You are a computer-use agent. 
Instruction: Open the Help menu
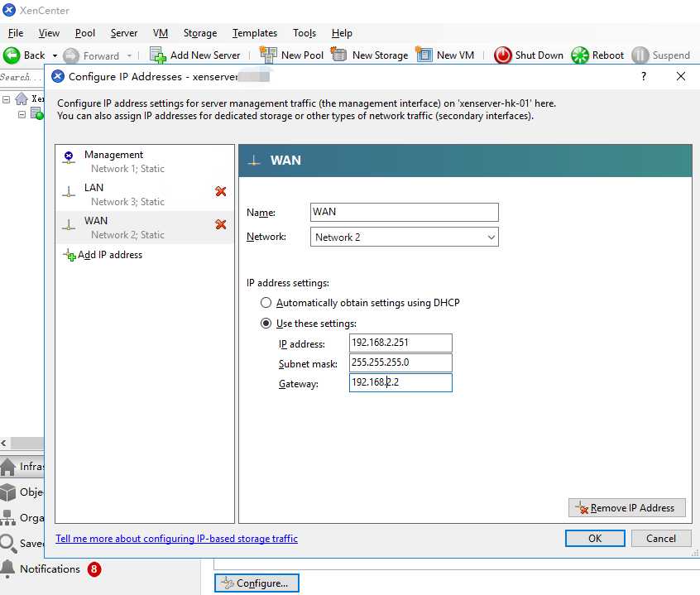coord(342,33)
